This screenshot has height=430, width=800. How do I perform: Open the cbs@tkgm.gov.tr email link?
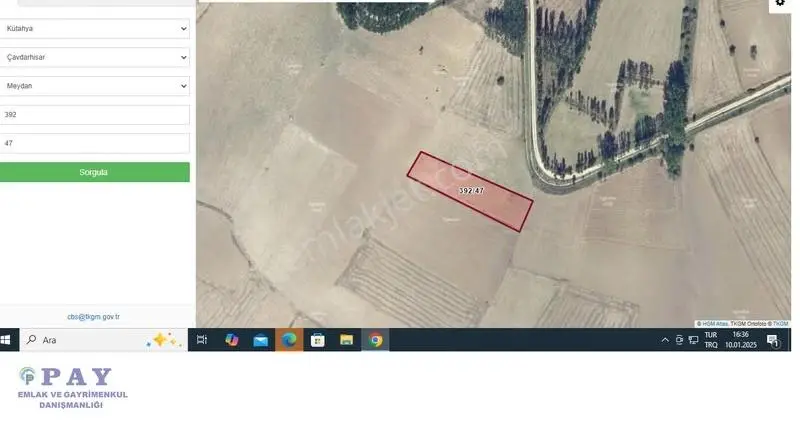(93, 317)
